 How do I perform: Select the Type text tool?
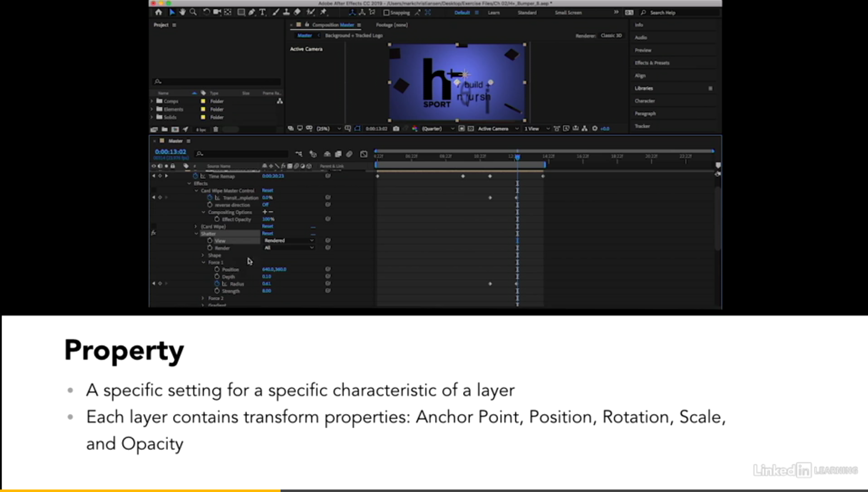[262, 13]
